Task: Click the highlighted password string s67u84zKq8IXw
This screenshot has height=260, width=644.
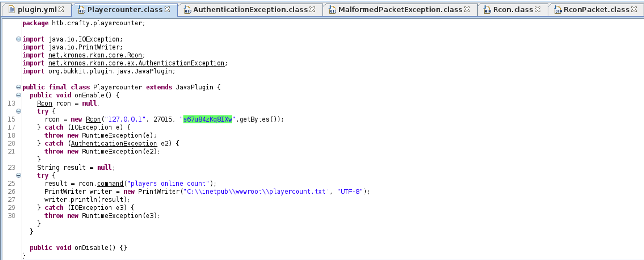Action: pos(207,119)
